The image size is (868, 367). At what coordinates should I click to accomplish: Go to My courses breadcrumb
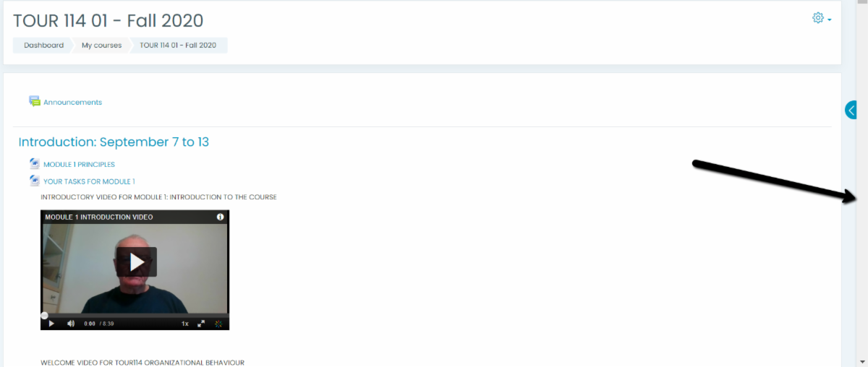pos(101,46)
